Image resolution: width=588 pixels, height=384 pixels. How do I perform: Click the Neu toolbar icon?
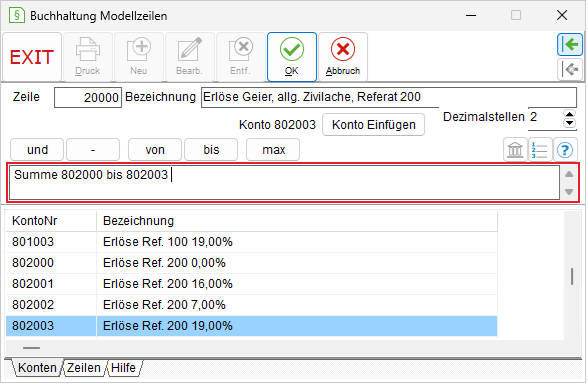point(139,57)
